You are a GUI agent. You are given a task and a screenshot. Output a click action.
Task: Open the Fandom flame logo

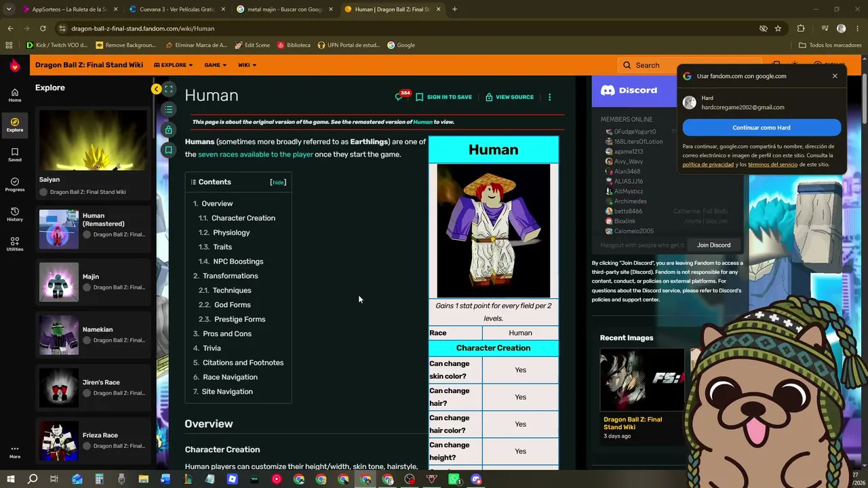click(14, 66)
